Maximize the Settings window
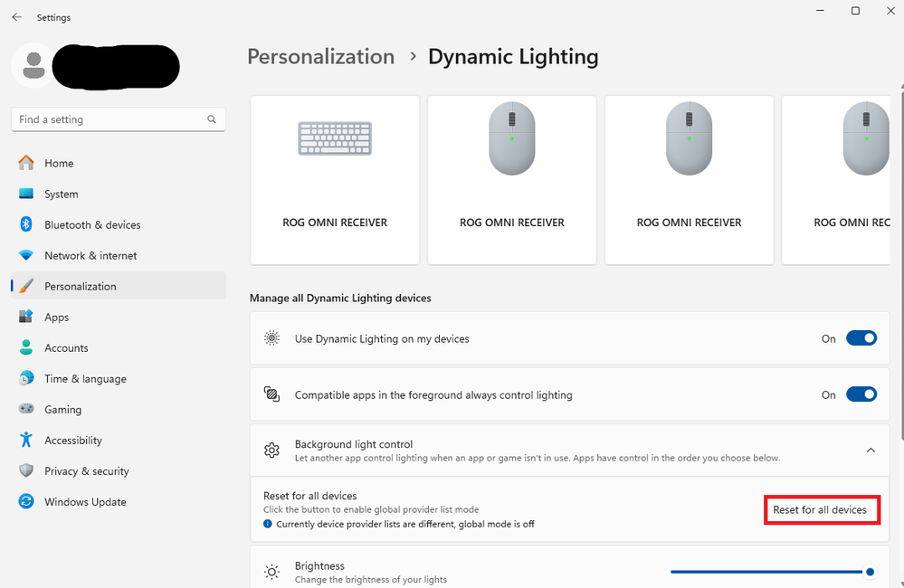This screenshot has width=904, height=588. click(x=855, y=10)
